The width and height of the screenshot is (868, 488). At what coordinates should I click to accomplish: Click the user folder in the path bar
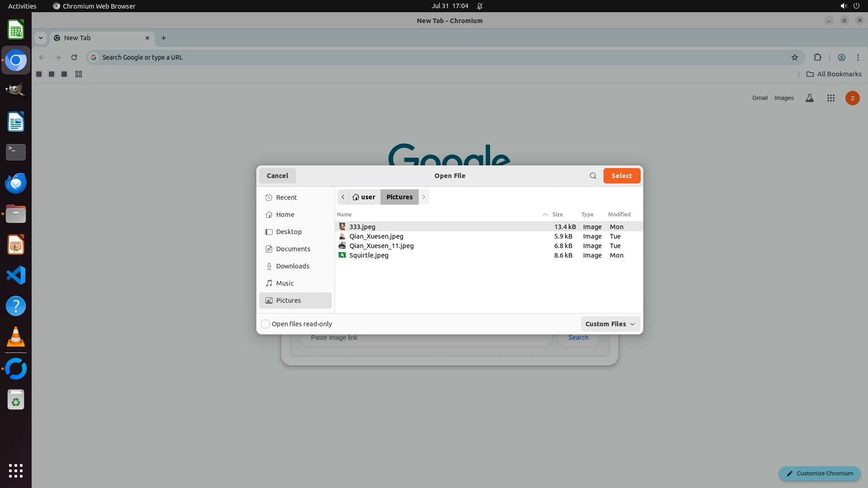point(364,197)
